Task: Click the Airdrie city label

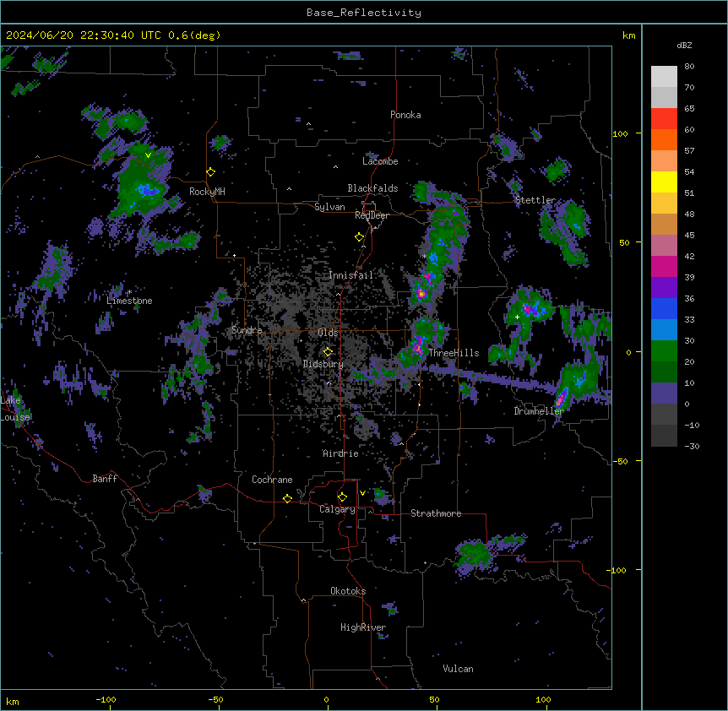Action: (341, 453)
